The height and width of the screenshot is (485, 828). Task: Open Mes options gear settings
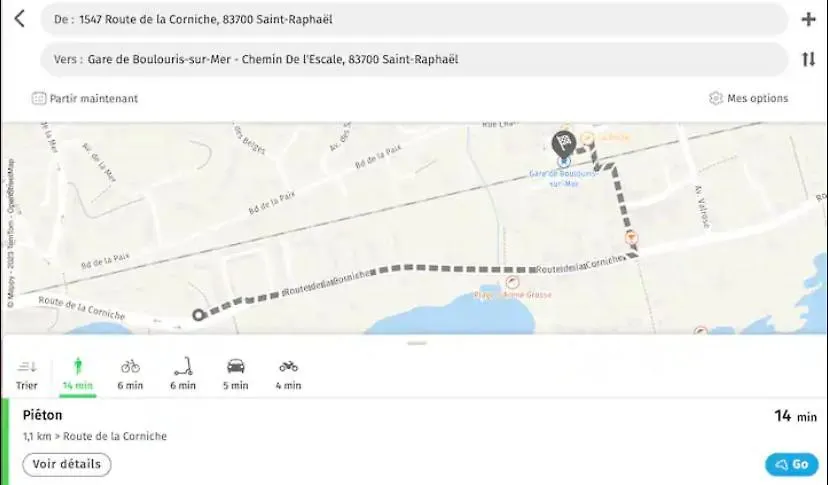pyautogui.click(x=748, y=98)
